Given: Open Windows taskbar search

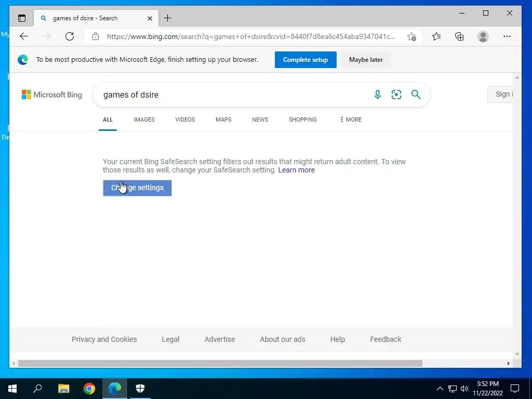Looking at the screenshot, I should (37, 389).
